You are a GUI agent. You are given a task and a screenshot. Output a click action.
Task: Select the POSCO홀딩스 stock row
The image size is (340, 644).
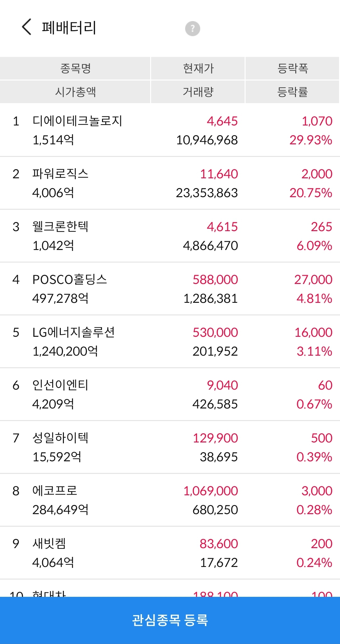[x=170, y=289]
